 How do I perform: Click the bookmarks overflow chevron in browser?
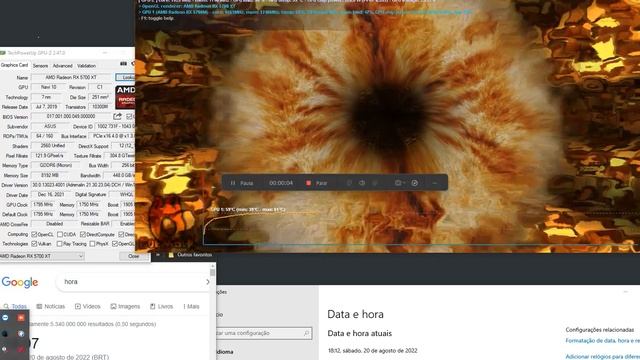pos(158,255)
